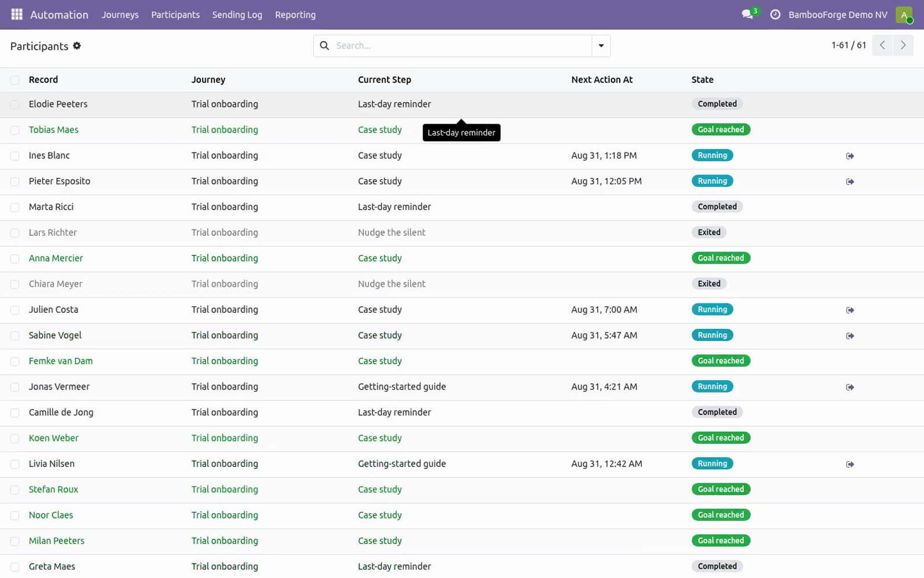This screenshot has width=924, height=578.
Task: Click Getting-started guide in Jonas Vermeer row
Action: tap(402, 387)
